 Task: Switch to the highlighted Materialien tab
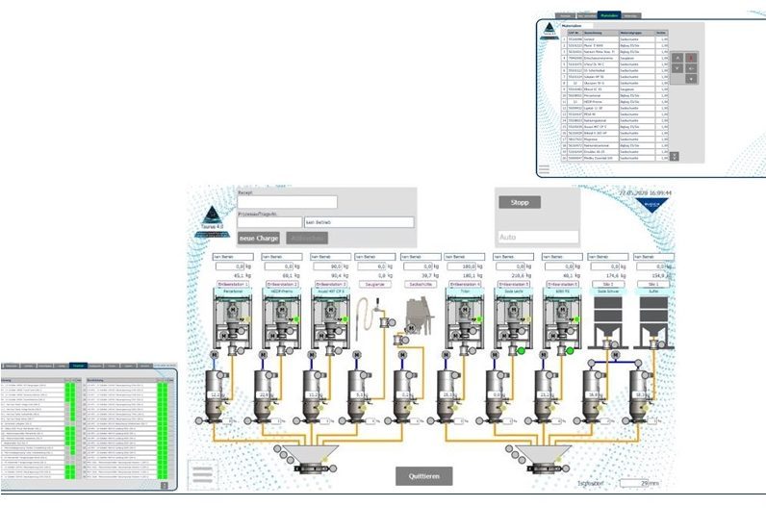coord(609,15)
